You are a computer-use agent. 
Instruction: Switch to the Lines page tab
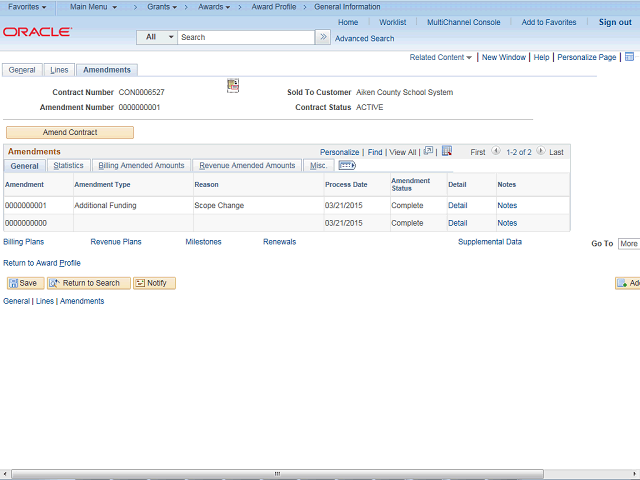pos(59,70)
